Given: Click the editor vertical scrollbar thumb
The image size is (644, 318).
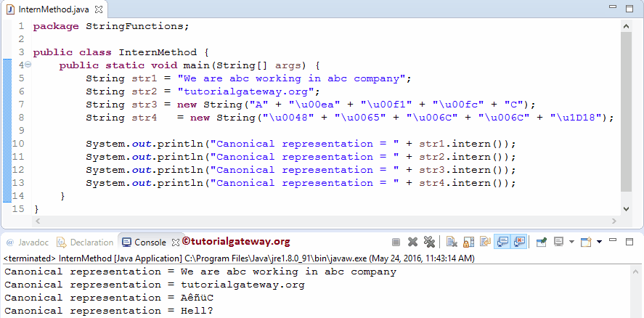Looking at the screenshot, I should click(x=626, y=112).
